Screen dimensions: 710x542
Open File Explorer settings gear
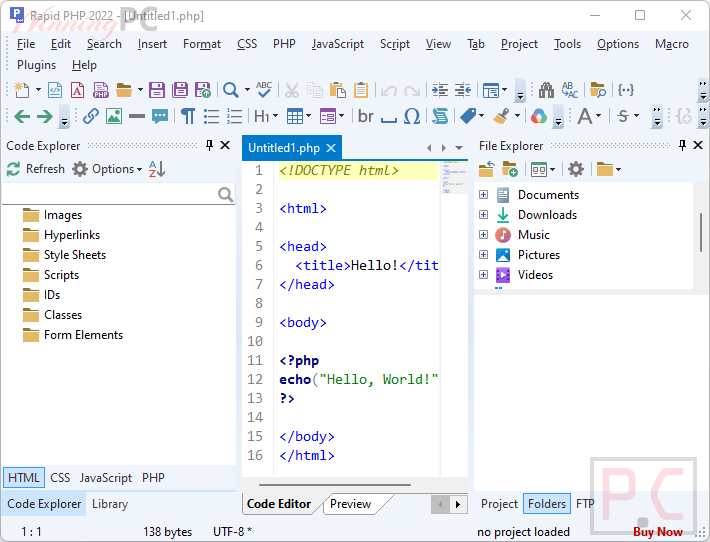[x=576, y=169]
